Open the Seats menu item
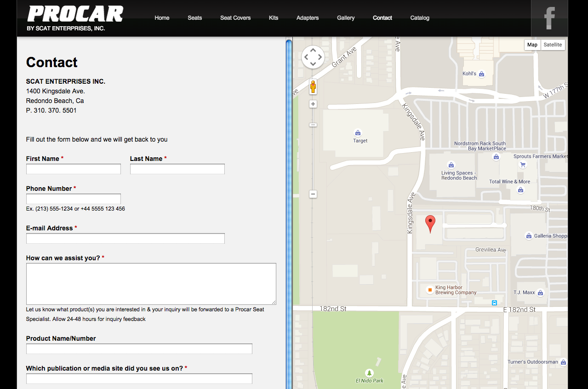This screenshot has width=588, height=389. tap(195, 18)
